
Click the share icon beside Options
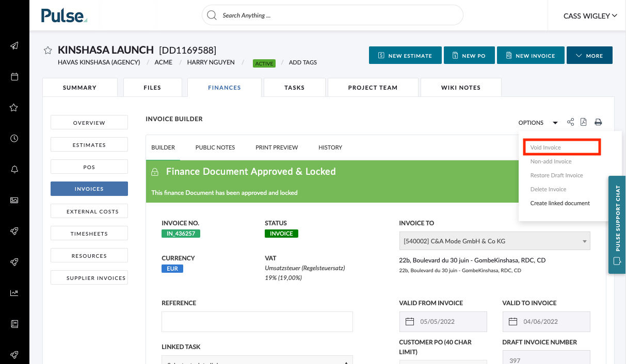tap(570, 122)
